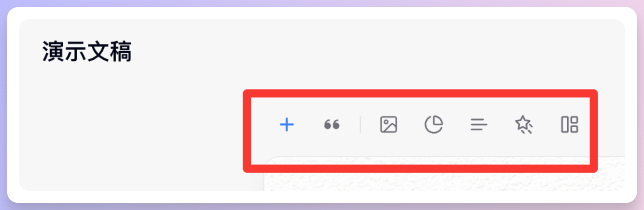Image resolution: width=644 pixels, height=210 pixels.
Task: Click the 演示文稿 title text
Action: (x=87, y=52)
